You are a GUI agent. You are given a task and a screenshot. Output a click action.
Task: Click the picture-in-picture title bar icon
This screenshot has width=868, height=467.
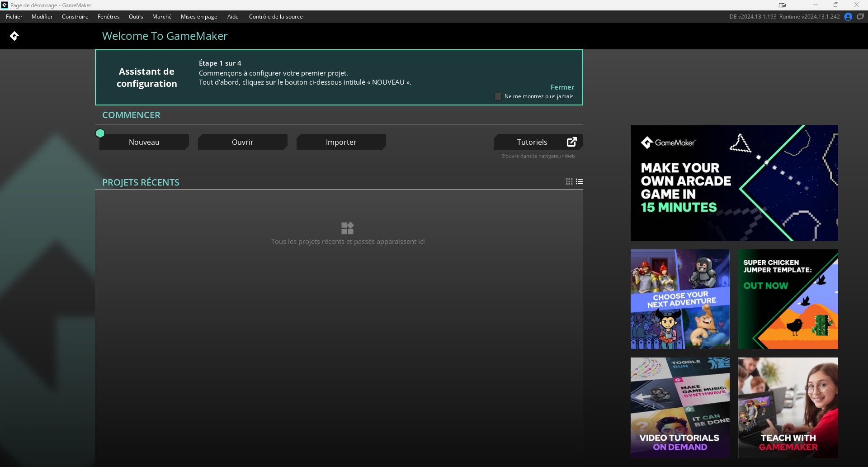pos(782,5)
